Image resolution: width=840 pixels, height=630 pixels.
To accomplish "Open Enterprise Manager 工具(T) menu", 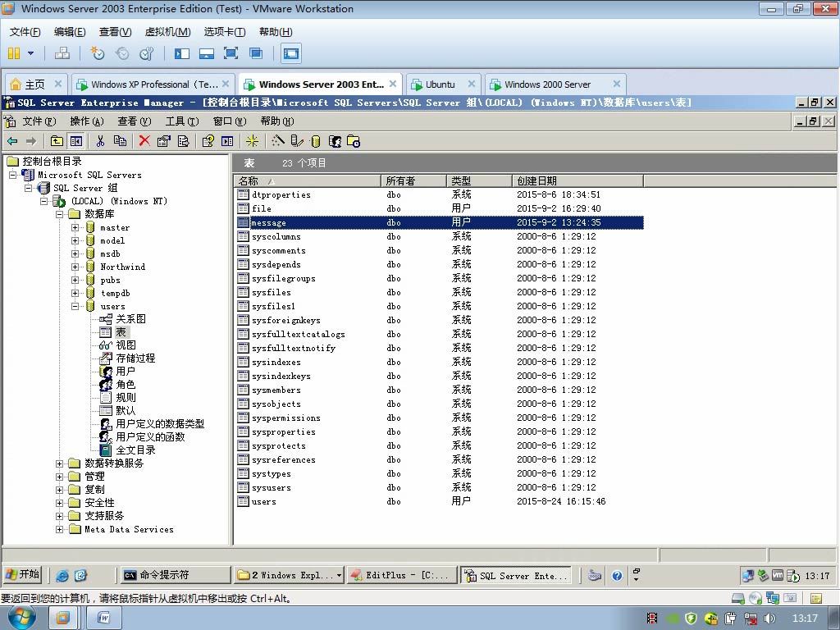I will click(182, 121).
